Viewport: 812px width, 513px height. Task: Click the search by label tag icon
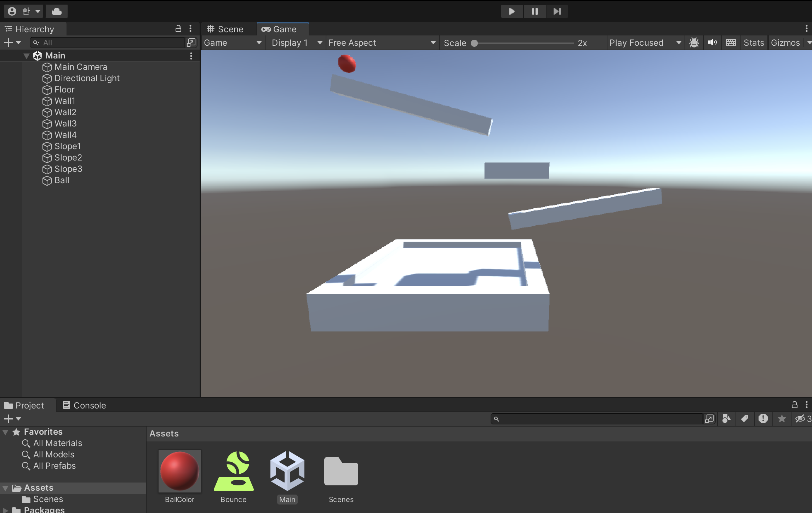(744, 419)
